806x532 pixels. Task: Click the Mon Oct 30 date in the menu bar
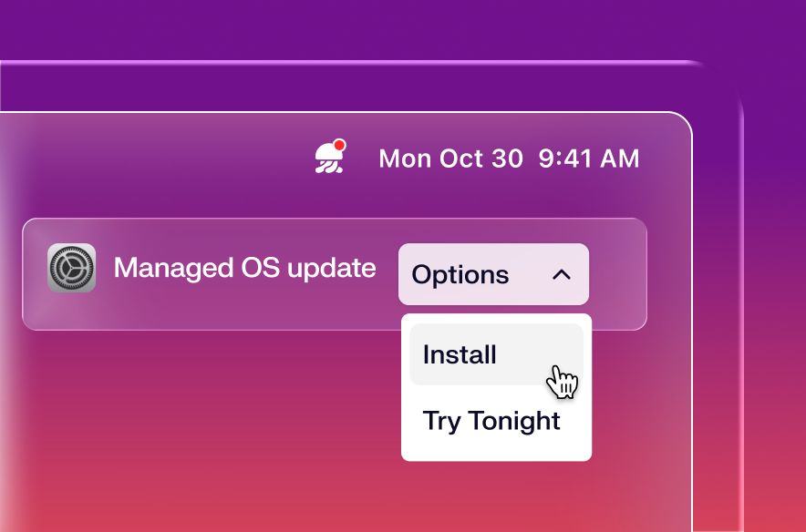(450, 159)
